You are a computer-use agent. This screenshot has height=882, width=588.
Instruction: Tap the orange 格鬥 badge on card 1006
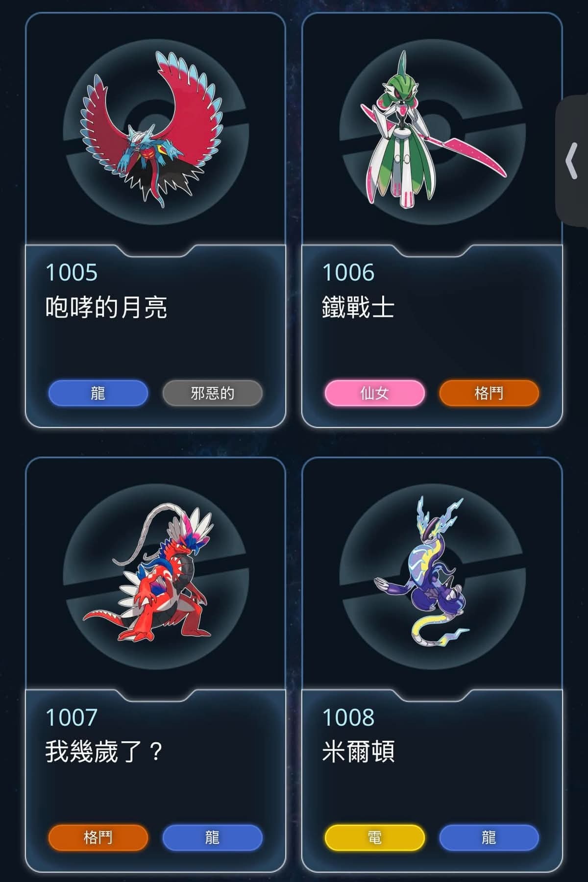(489, 393)
